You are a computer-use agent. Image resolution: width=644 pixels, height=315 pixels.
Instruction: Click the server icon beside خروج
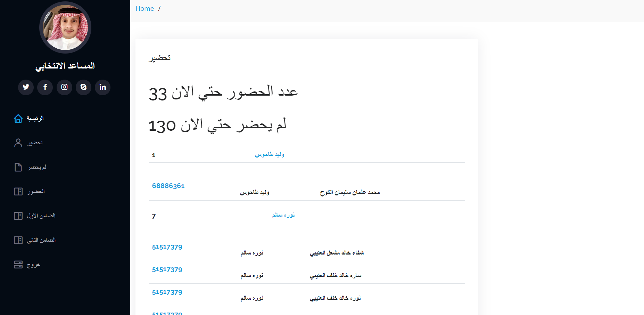coord(18,265)
